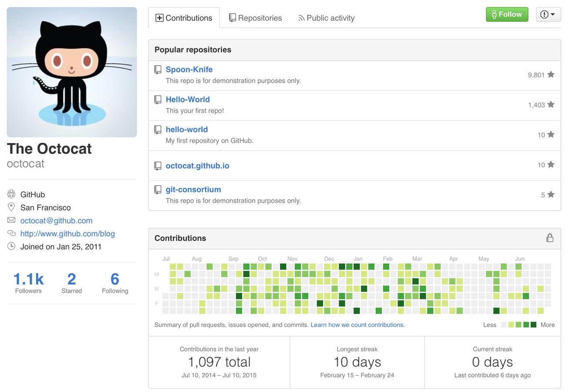
Task: Click the Octocat profile avatar
Action: [72, 72]
